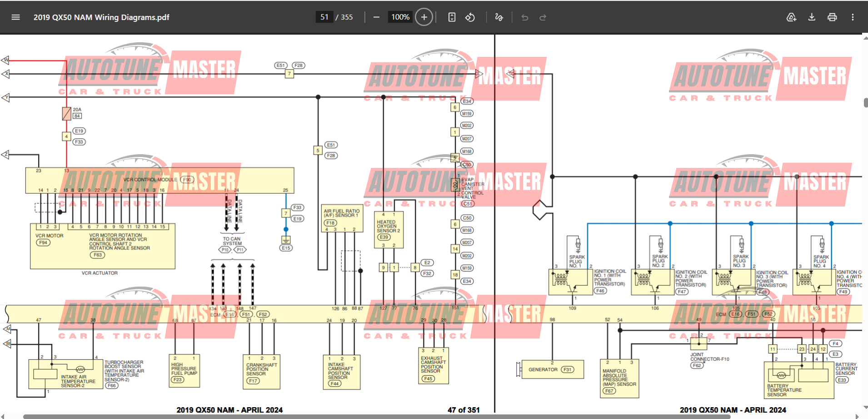Rotate the document counterclockwise
The height and width of the screenshot is (419, 868).
[470, 17]
